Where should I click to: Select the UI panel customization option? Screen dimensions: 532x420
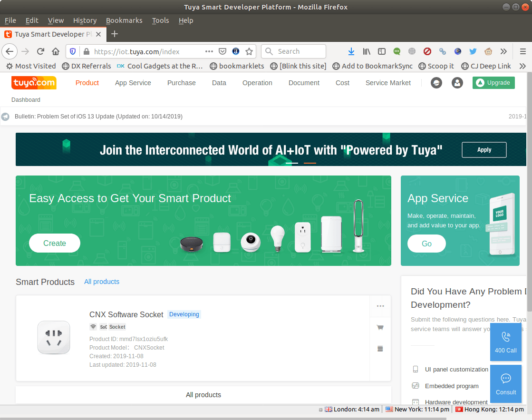pyautogui.click(x=456, y=370)
